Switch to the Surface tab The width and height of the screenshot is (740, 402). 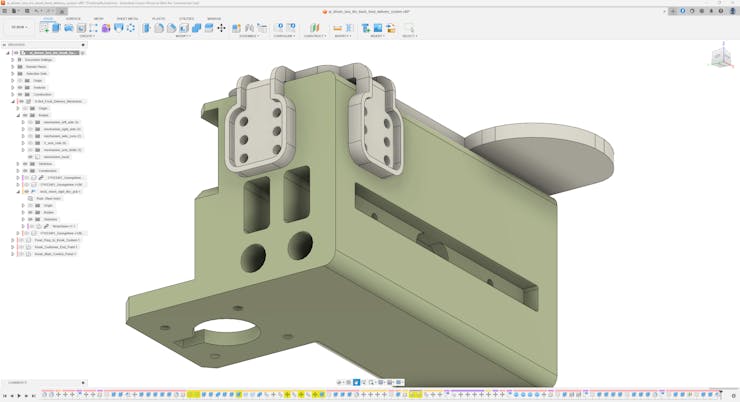73,18
